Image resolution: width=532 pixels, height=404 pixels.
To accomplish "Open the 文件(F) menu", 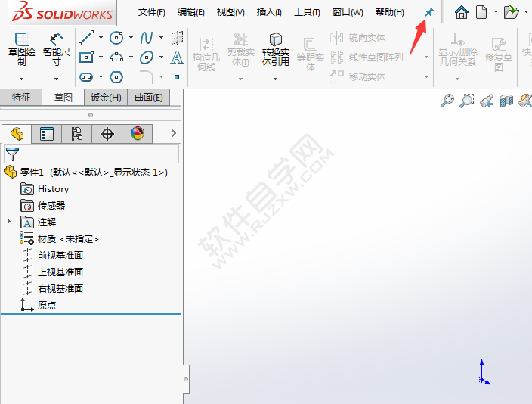I will tap(152, 12).
